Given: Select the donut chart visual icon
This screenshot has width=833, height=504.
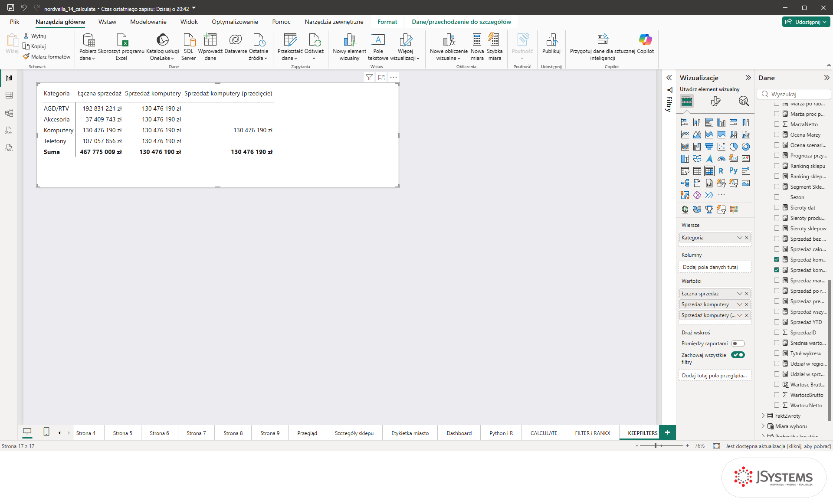Looking at the screenshot, I should pyautogui.click(x=745, y=147).
